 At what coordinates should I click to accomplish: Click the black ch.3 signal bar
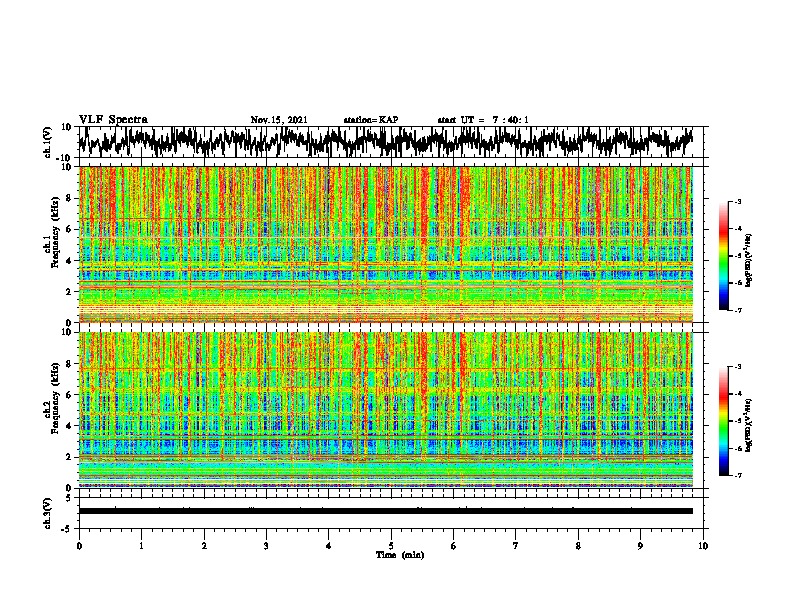385,511
